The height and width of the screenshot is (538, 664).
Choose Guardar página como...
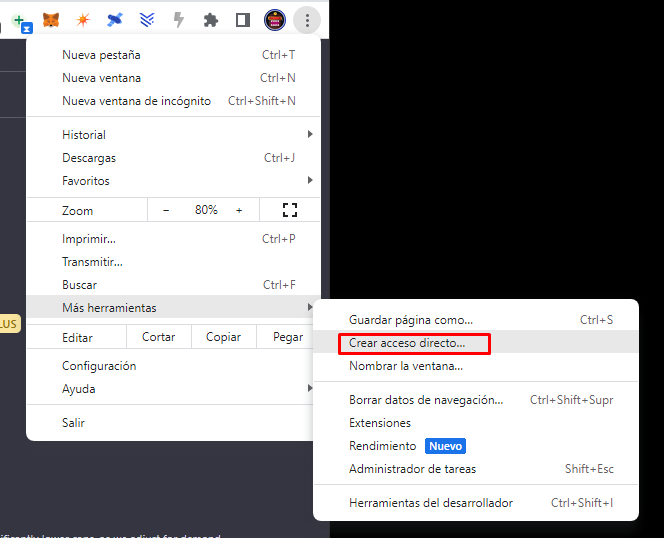pos(476,320)
